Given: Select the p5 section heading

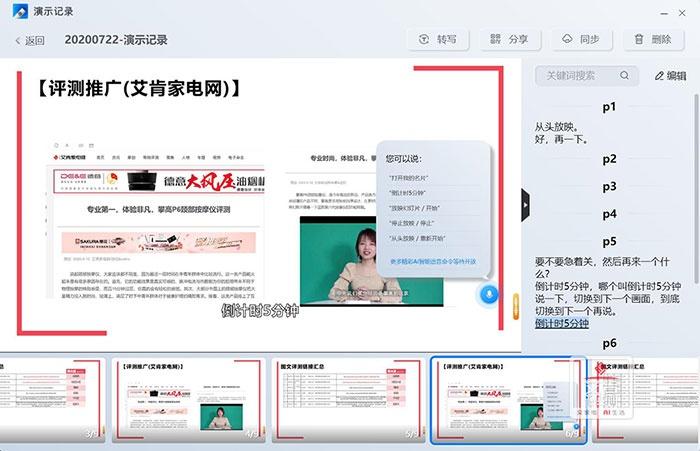Looking at the screenshot, I should click(x=609, y=242).
